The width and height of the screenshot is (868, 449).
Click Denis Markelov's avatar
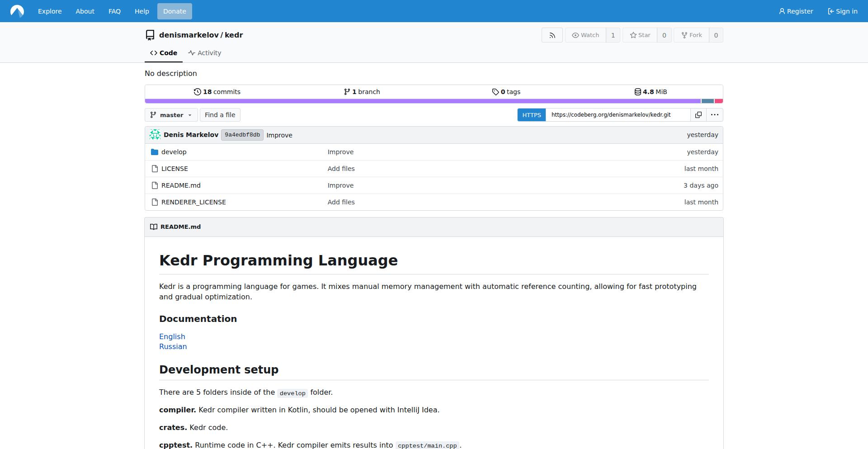tap(155, 134)
